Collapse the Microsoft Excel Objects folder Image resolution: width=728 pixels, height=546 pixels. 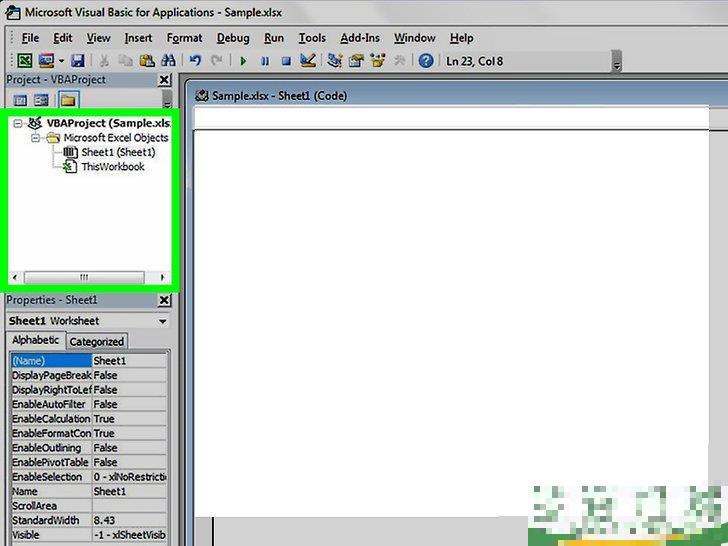point(36,138)
